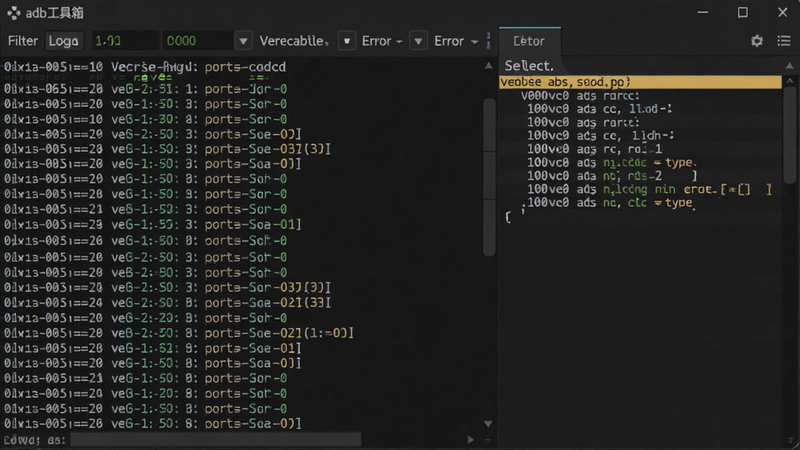Screen dimensions: 800x450
Task: Open the small dropdown after Verecablle
Action: [x=347, y=41]
